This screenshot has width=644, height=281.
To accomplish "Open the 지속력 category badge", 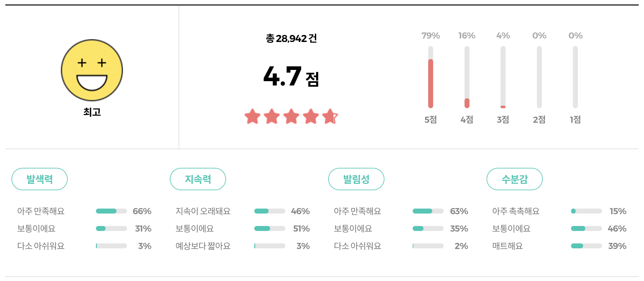I will (x=198, y=179).
